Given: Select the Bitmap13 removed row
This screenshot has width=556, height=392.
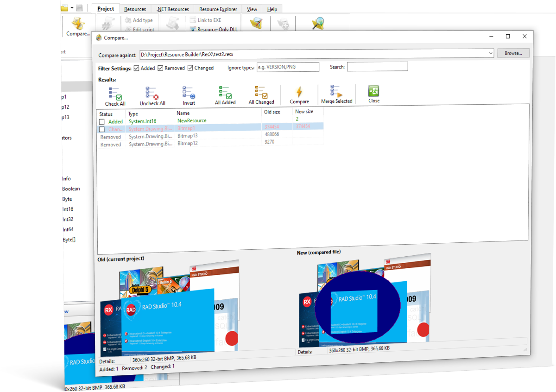Looking at the screenshot, I should (x=210, y=136).
